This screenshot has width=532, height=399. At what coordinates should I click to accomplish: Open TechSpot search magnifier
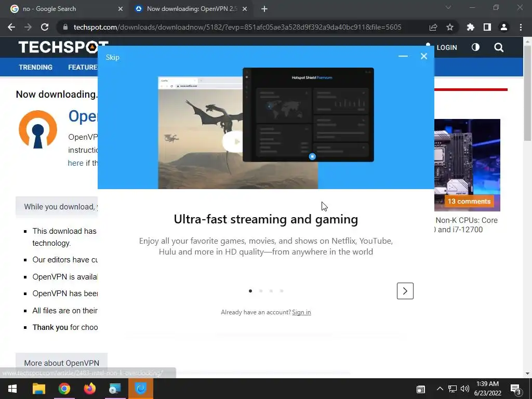click(499, 47)
